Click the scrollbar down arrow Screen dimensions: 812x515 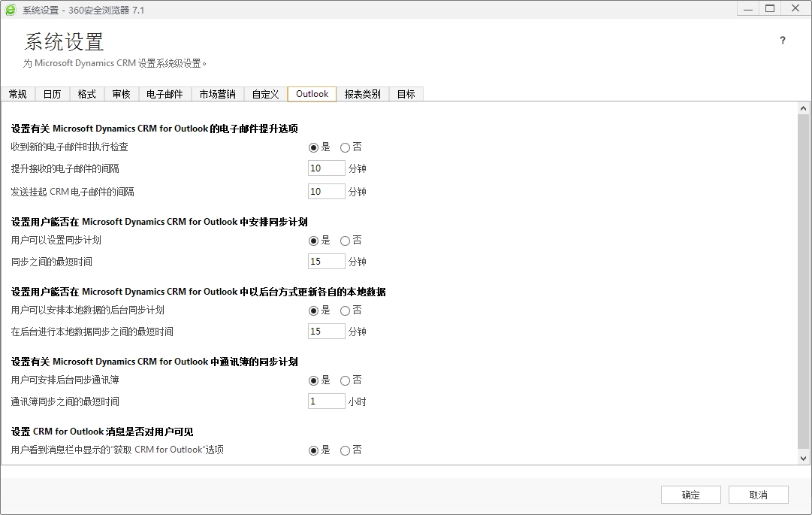803,458
